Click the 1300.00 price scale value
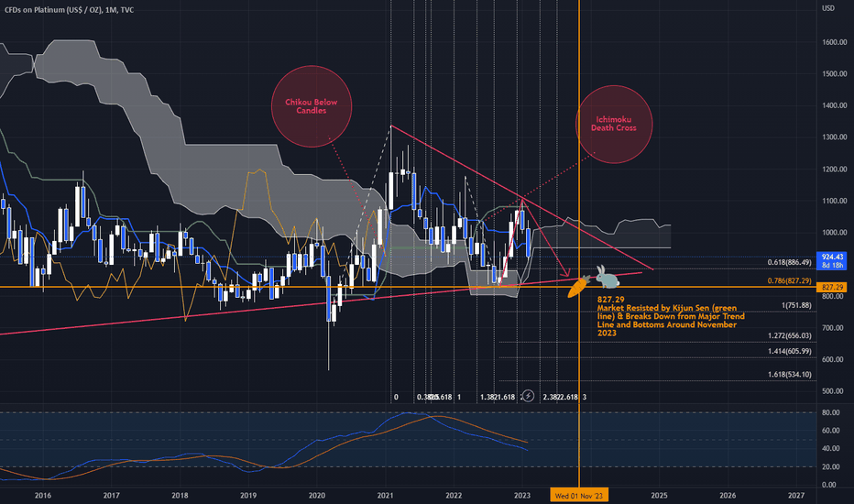Viewport: 854px width, 504px height. pyautogui.click(x=835, y=137)
